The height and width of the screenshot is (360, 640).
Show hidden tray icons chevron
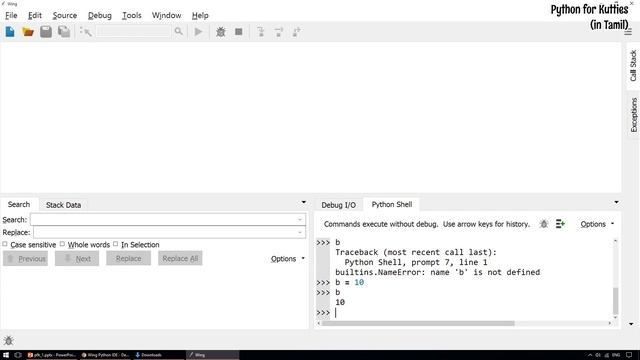tap(590, 355)
